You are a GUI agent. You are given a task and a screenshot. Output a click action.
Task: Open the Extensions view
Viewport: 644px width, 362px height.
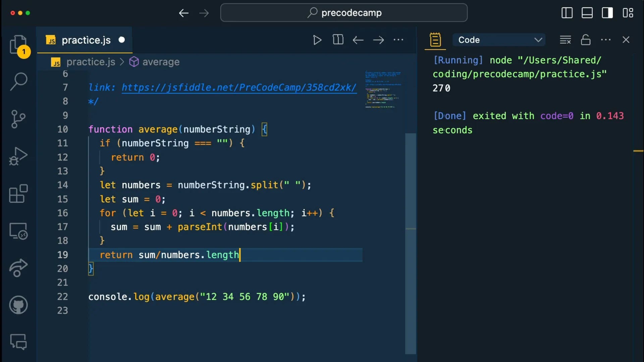[x=18, y=194]
